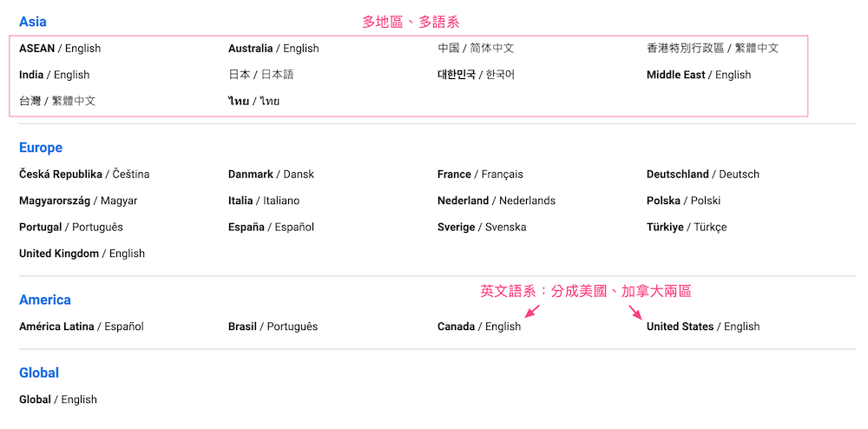This screenshot has height=429, width=868.
Task: Choose Australia / English option
Action: click(x=273, y=48)
